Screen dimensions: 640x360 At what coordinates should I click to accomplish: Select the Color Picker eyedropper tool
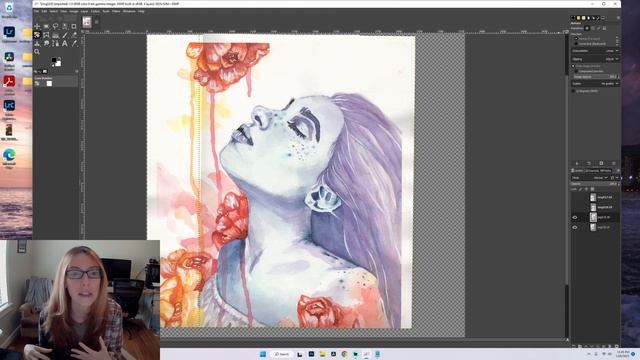click(73, 44)
